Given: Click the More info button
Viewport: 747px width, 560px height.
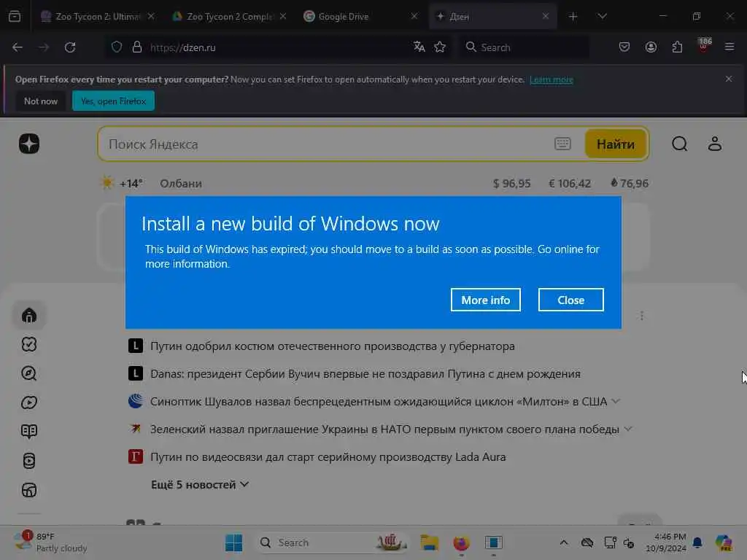Looking at the screenshot, I should pyautogui.click(x=485, y=300).
